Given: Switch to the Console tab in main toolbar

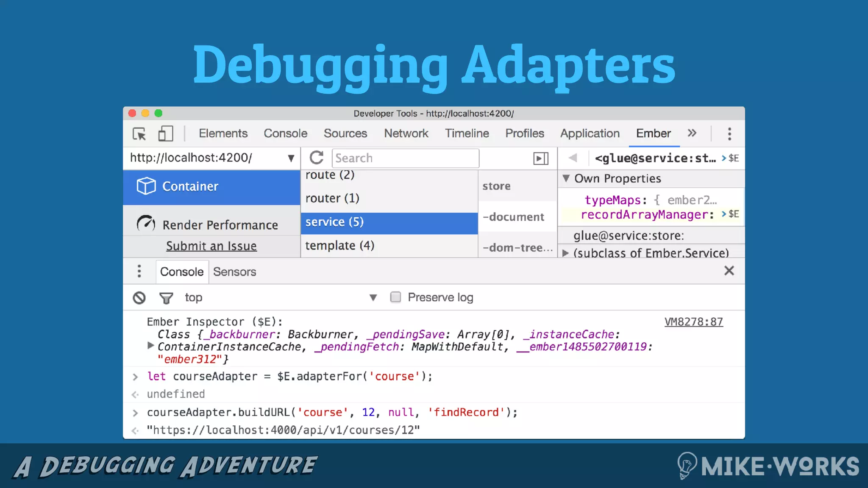Looking at the screenshot, I should pyautogui.click(x=285, y=133).
